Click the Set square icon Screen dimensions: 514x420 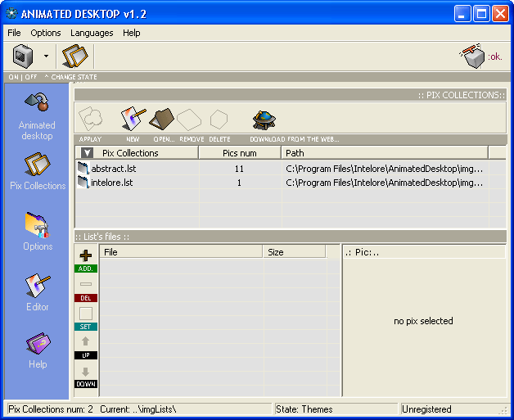[86, 314]
